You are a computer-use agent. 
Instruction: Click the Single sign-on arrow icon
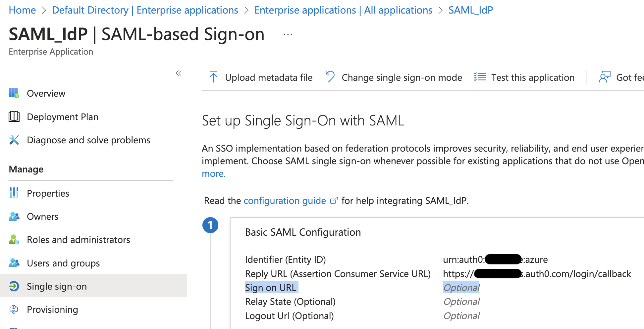click(x=14, y=286)
